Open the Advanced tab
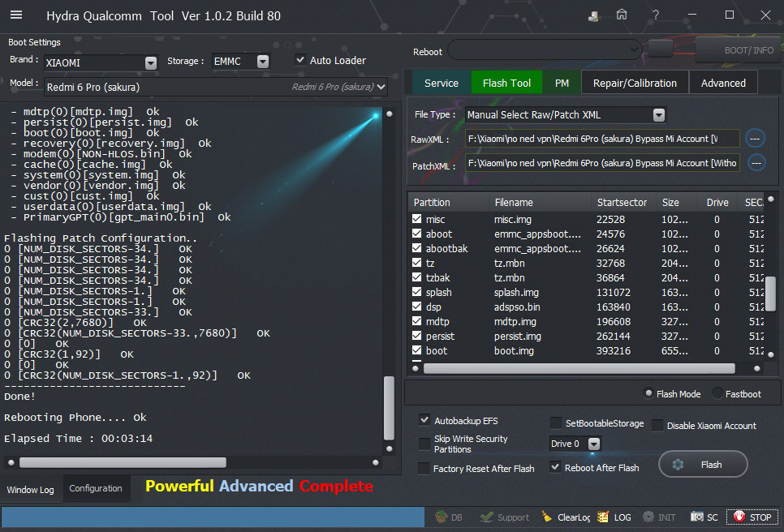The height and width of the screenshot is (532, 784). 723,83
